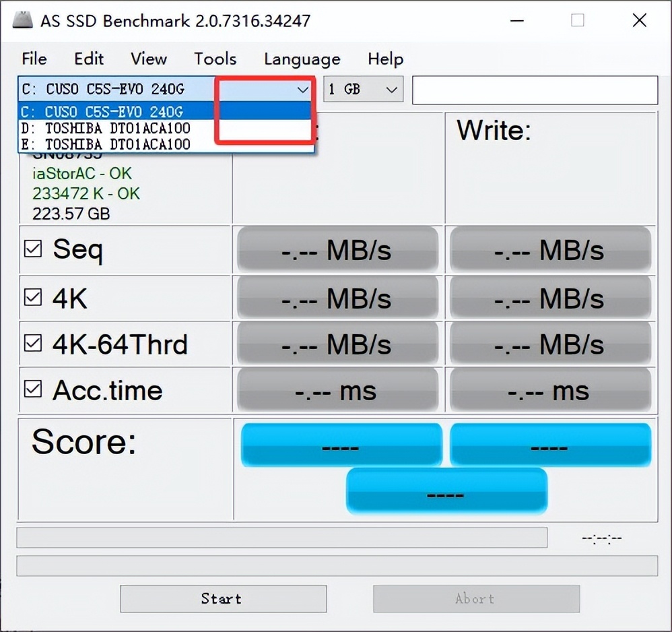
Task: Toggle the Seq test checkbox
Action: click(32, 249)
